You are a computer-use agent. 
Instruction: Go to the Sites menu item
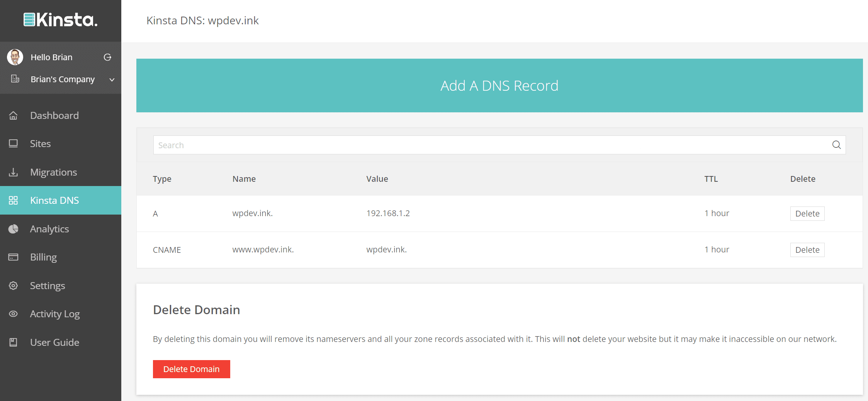coord(61,144)
